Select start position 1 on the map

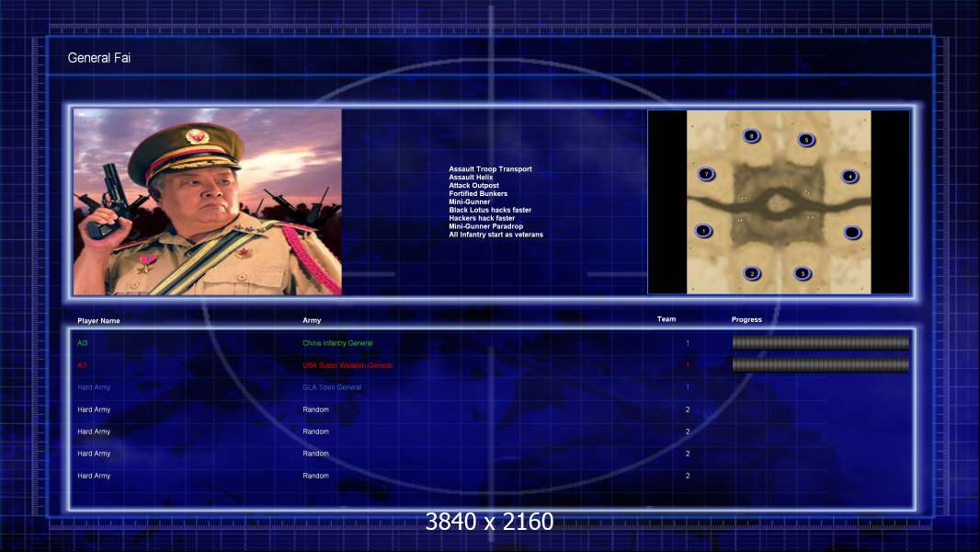[704, 231]
